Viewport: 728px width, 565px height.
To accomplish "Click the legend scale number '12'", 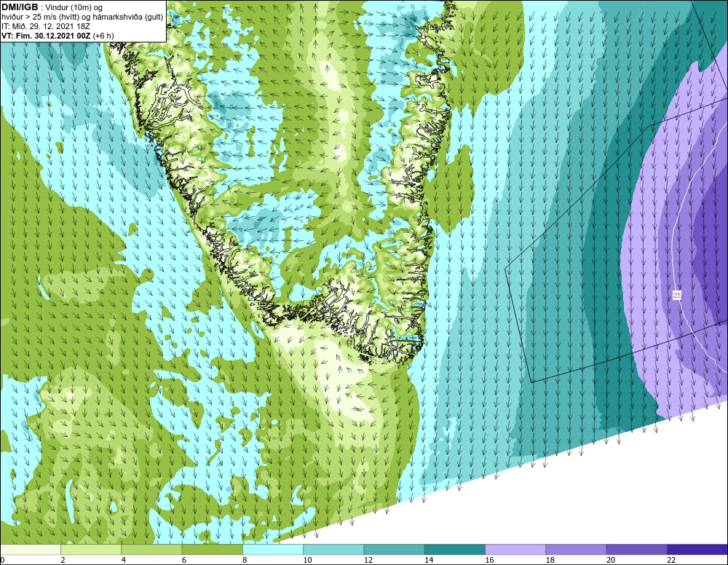I will coord(368,560).
